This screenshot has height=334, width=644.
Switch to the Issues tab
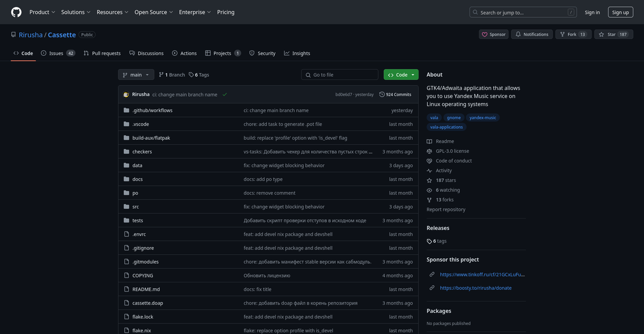58,53
